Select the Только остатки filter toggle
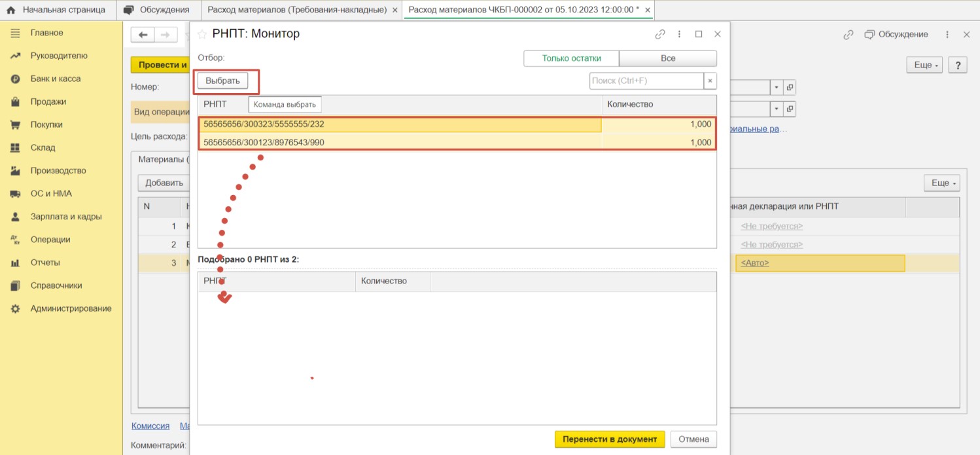Image resolution: width=980 pixels, height=455 pixels. [x=571, y=58]
